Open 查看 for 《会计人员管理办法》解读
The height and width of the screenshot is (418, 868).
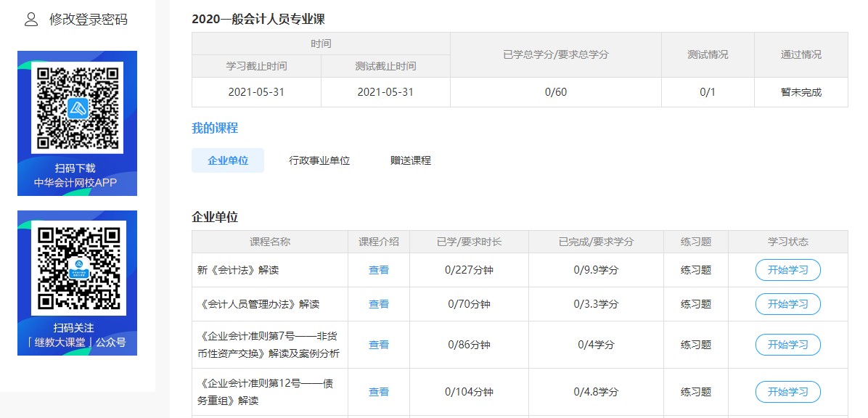pyautogui.click(x=378, y=304)
